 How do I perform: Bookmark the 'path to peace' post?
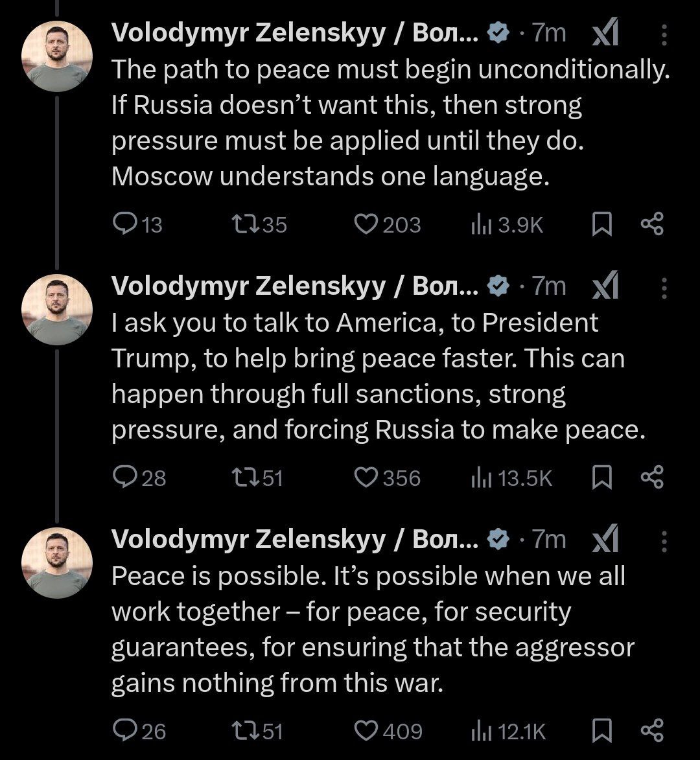tap(602, 224)
